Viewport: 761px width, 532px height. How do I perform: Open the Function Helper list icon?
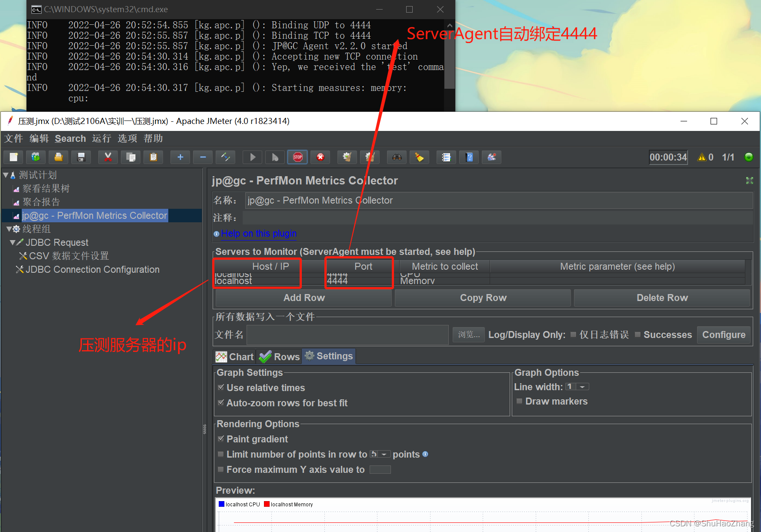pos(446,157)
